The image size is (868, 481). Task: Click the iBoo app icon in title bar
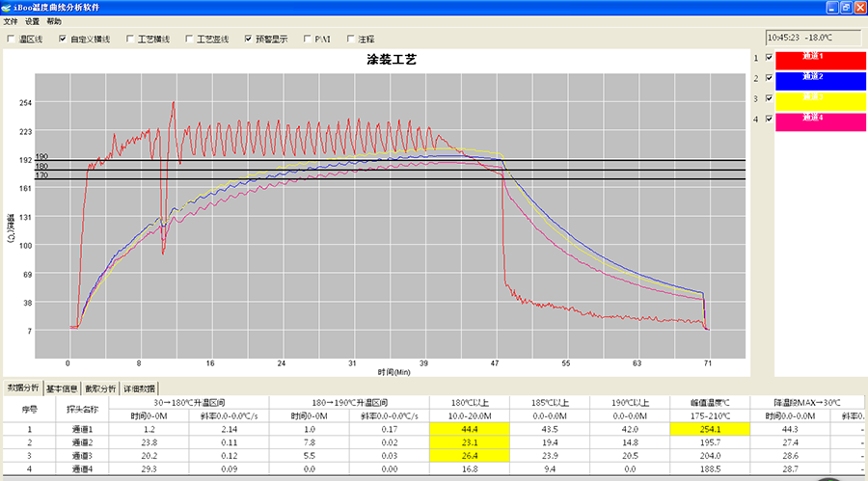tap(8, 7)
